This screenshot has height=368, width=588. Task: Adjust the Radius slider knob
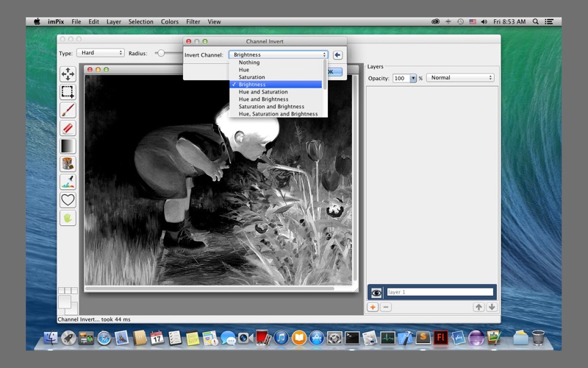tap(161, 53)
